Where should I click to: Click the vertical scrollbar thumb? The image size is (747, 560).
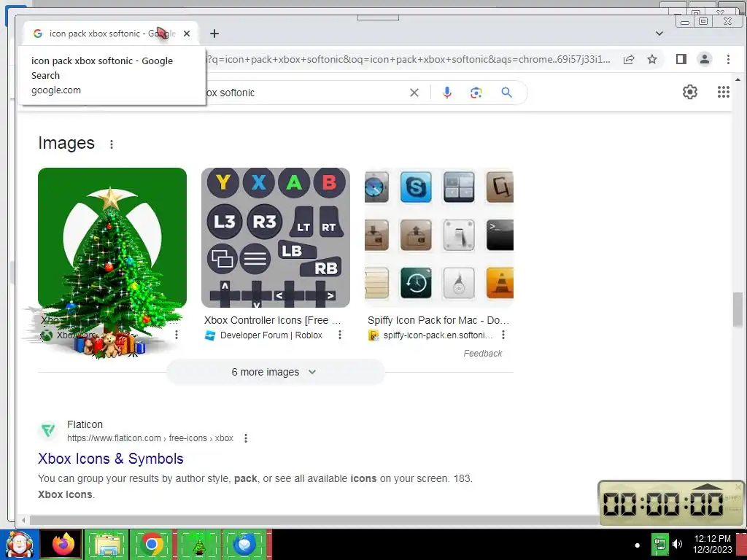click(738, 310)
